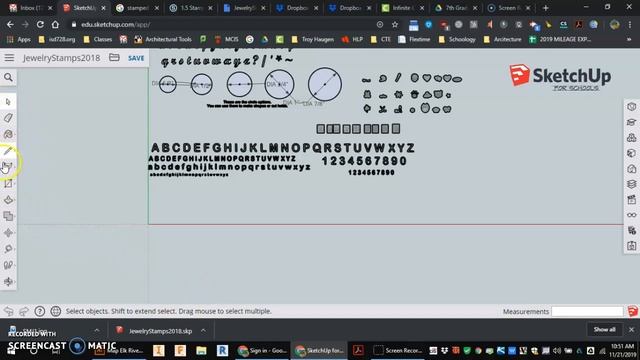This screenshot has height=360, width=640.
Task: Open the Instructor graduation cap panel
Action: coord(631,122)
